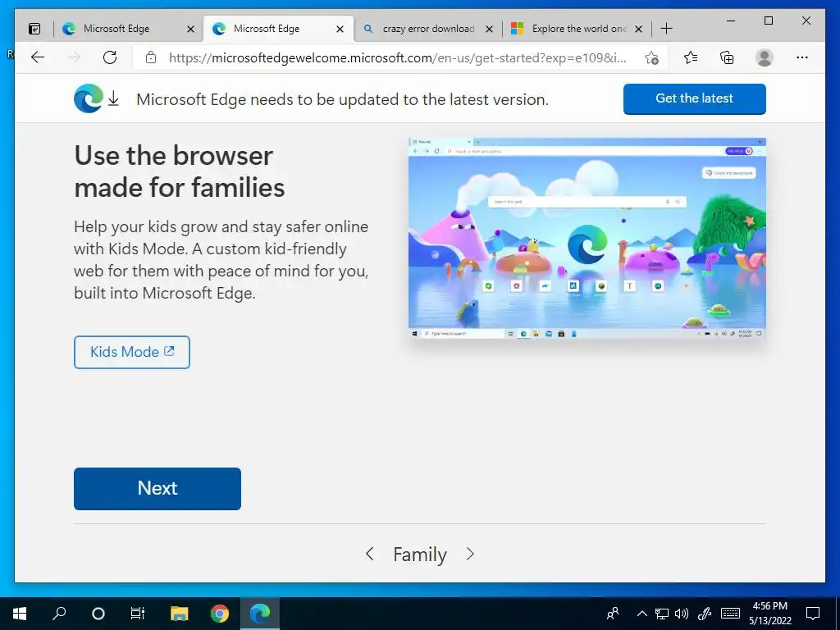This screenshot has height=630, width=840.
Task: Open a new tab with plus icon
Action: click(x=666, y=29)
